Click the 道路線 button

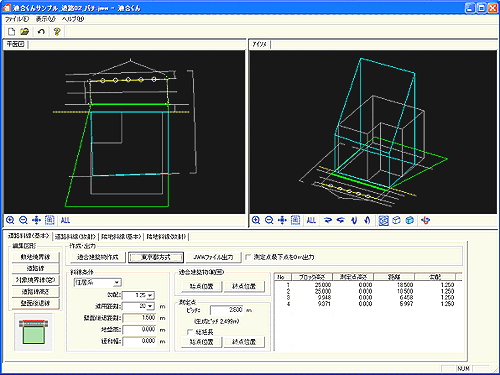pos(35,268)
